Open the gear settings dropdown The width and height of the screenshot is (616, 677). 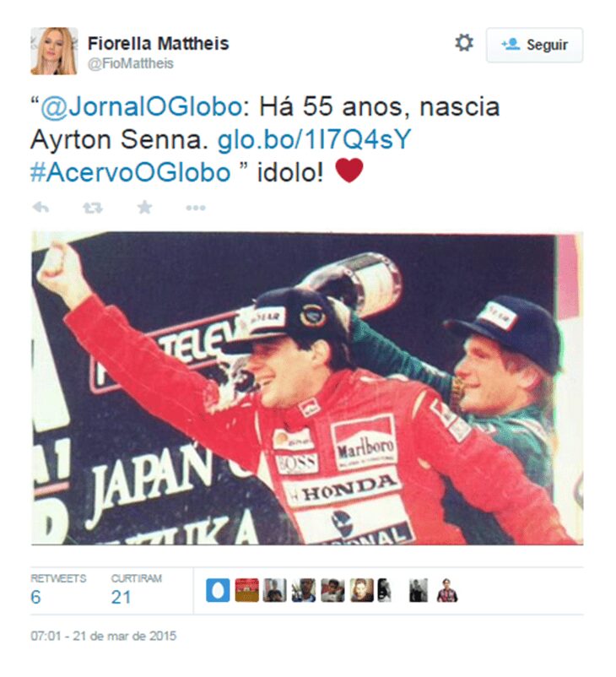coord(464,43)
